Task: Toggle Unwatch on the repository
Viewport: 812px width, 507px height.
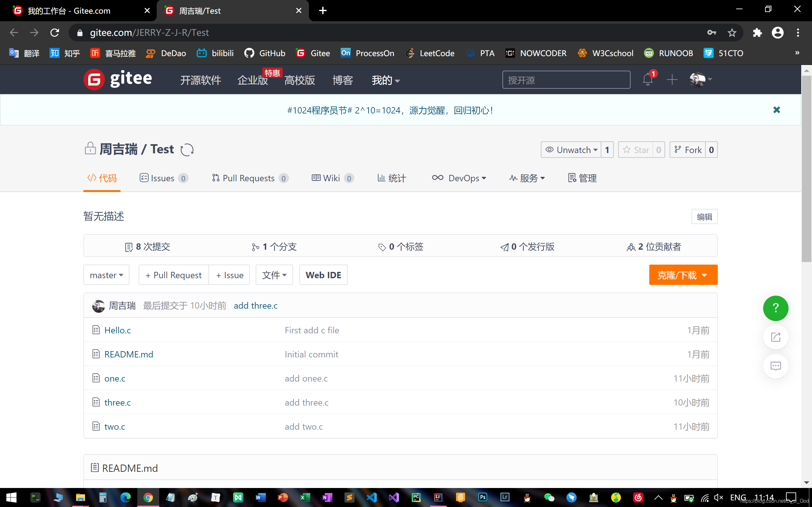Action: (571, 150)
